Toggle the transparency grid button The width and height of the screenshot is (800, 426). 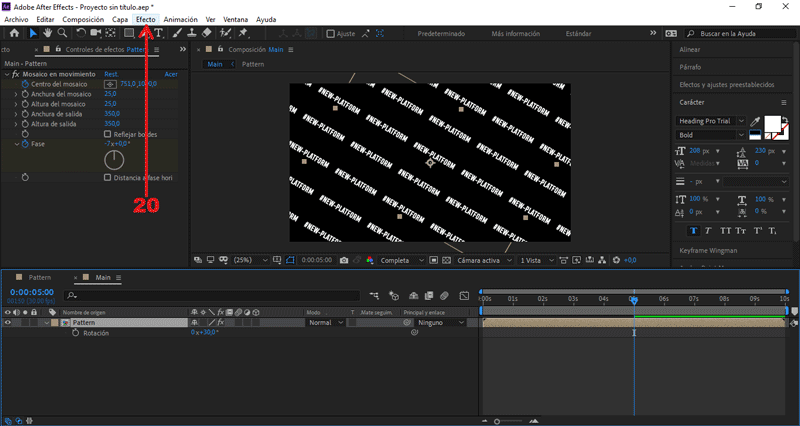446,260
